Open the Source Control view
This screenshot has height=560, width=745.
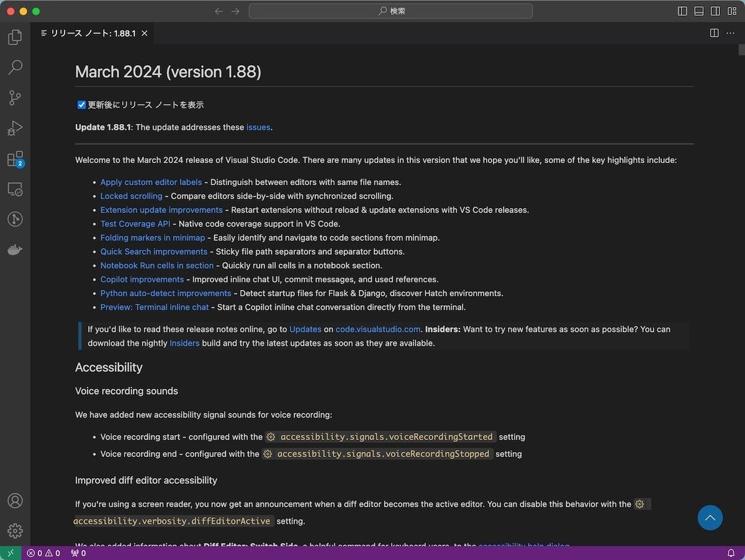tap(15, 97)
